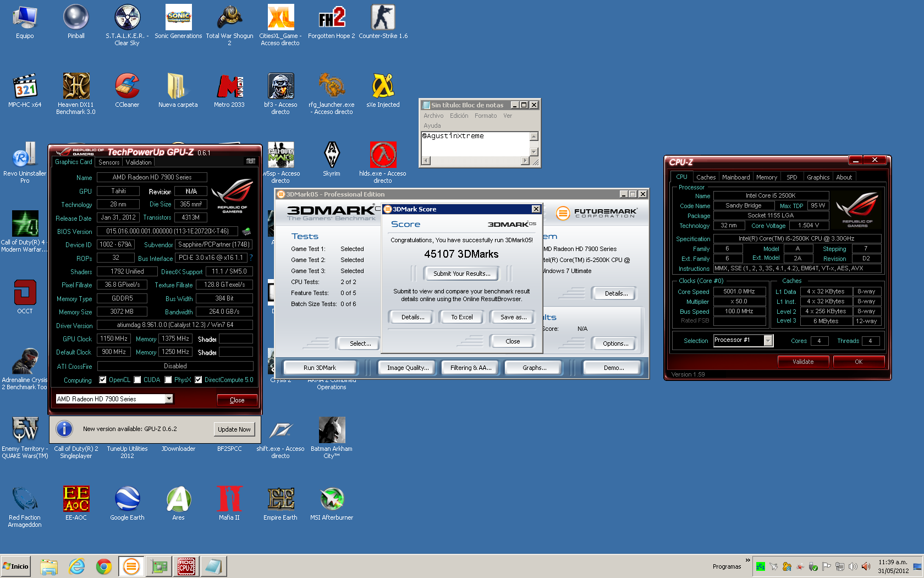Viewport: 924px width, 578px height.
Task: Click the Notepad horizontal scrollbar right arrow
Action: [x=525, y=161]
